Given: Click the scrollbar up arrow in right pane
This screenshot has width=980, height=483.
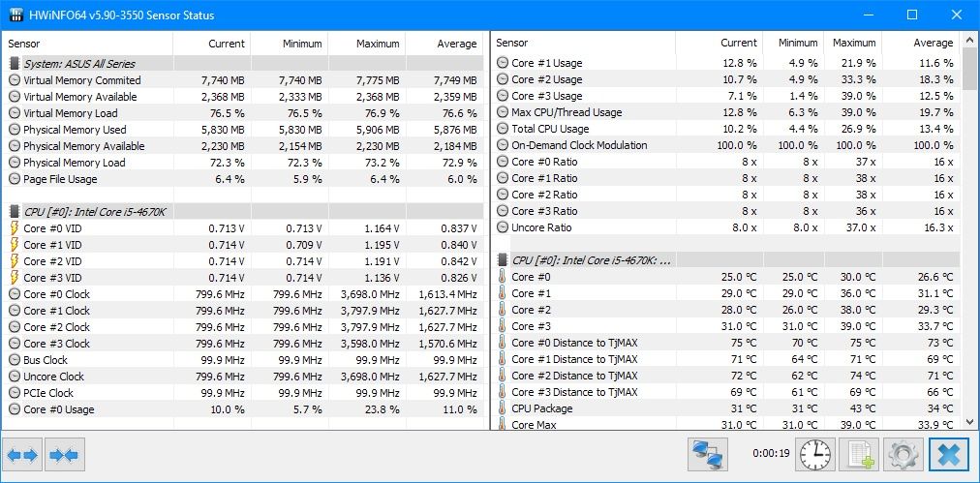Looking at the screenshot, I should click(969, 40).
